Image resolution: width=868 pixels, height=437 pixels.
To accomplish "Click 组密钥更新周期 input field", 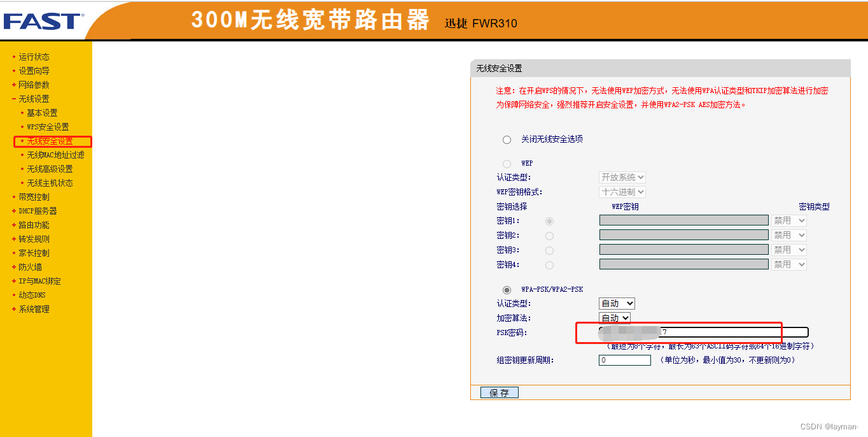I will (x=625, y=361).
